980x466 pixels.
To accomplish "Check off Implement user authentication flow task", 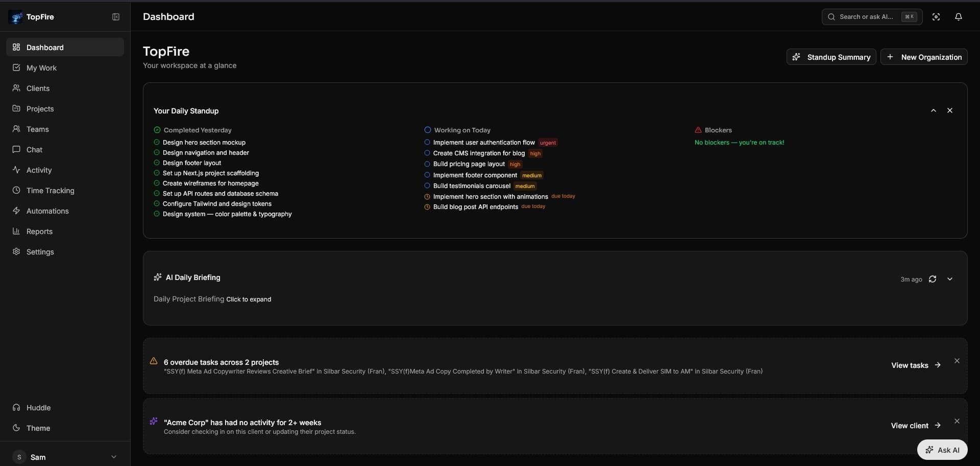I will [427, 143].
